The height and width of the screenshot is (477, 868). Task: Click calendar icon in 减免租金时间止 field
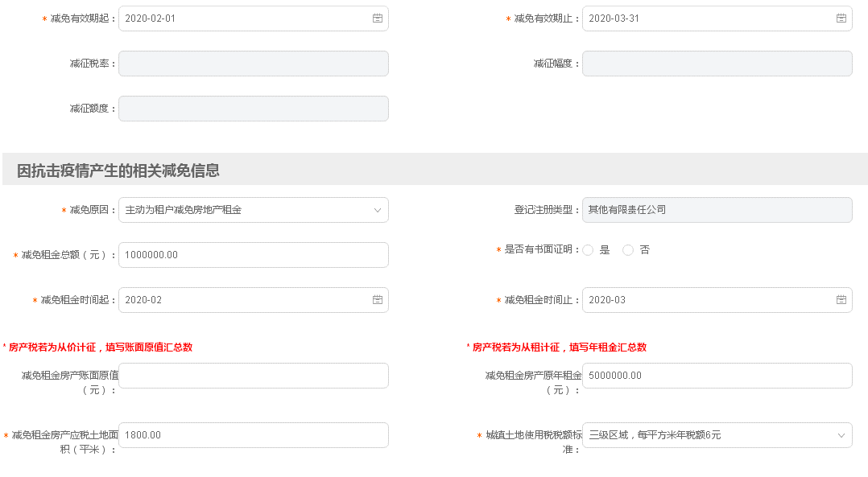click(841, 300)
